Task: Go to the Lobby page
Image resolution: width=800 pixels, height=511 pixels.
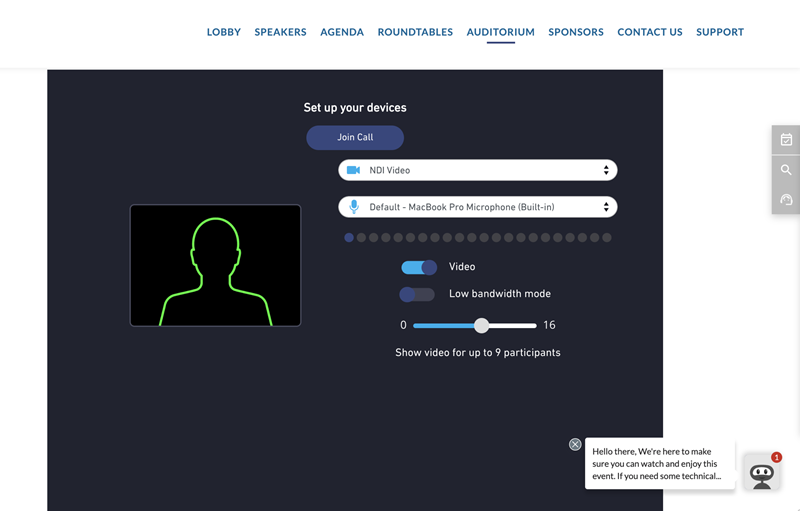Action: tap(224, 32)
